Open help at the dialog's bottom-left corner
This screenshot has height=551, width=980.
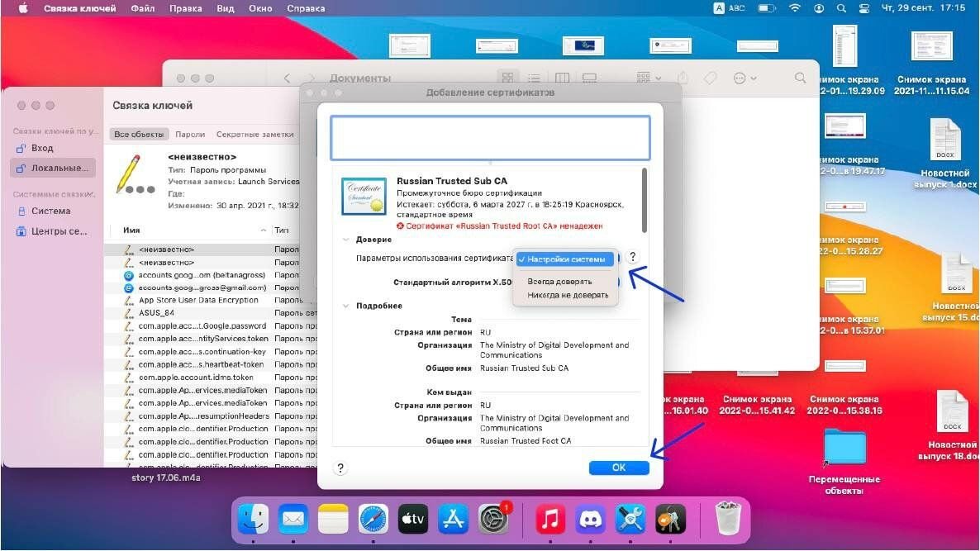tap(340, 468)
